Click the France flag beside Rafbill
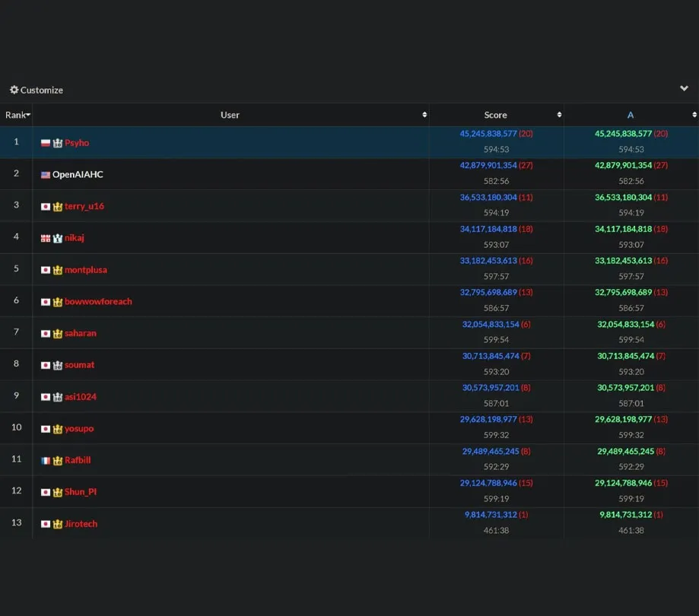The width and height of the screenshot is (699, 616). (x=46, y=460)
